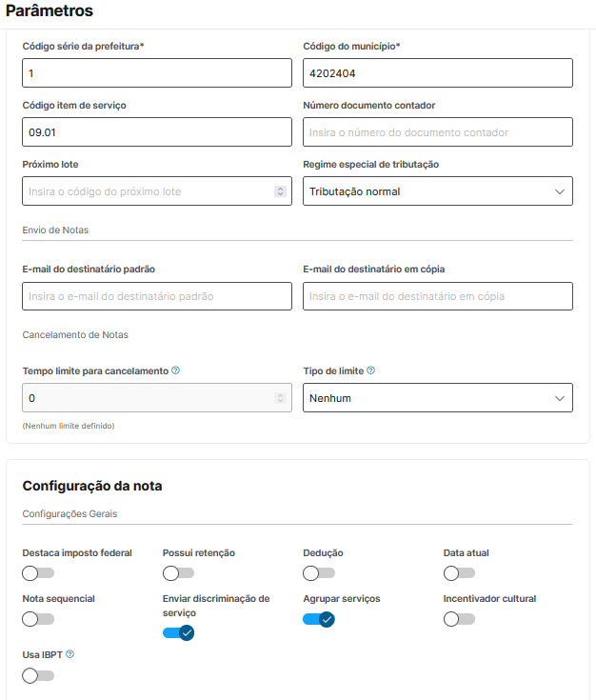Turn on Data atual toggle
Screen dimensions: 596x700
pyautogui.click(x=459, y=573)
